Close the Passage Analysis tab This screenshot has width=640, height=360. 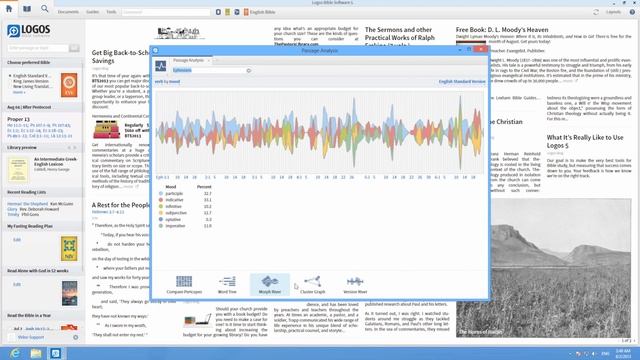(x=209, y=60)
